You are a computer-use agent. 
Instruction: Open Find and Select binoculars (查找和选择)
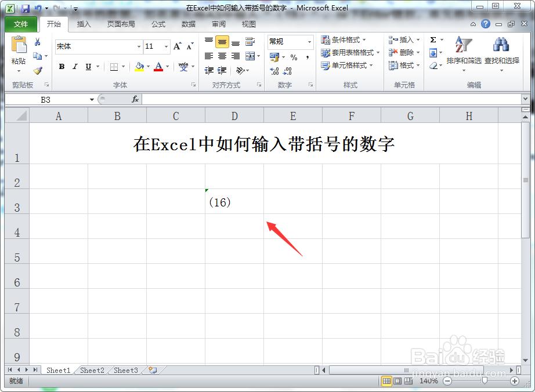[x=501, y=54]
